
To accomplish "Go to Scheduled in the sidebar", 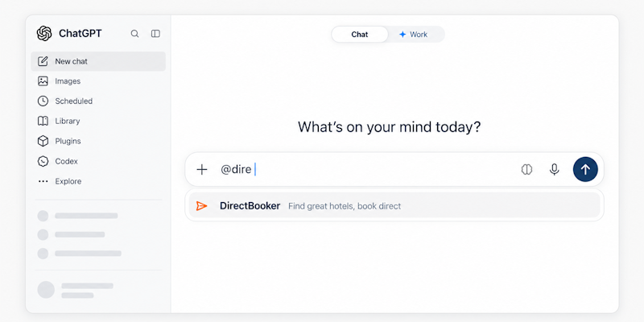I will [x=98, y=101].
